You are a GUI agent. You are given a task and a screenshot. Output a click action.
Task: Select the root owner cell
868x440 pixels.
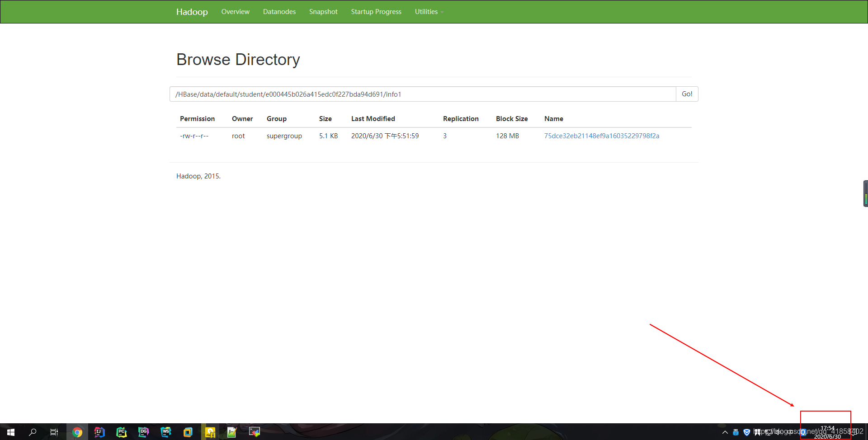point(238,136)
